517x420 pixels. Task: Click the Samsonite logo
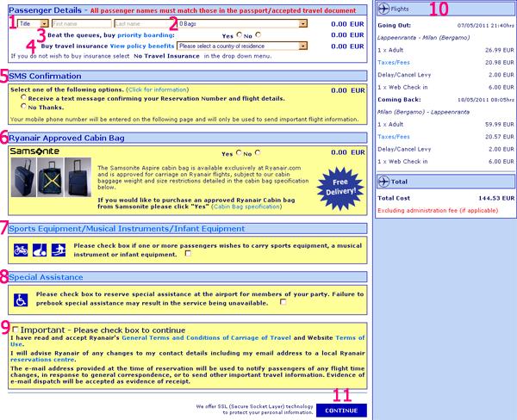(x=34, y=151)
